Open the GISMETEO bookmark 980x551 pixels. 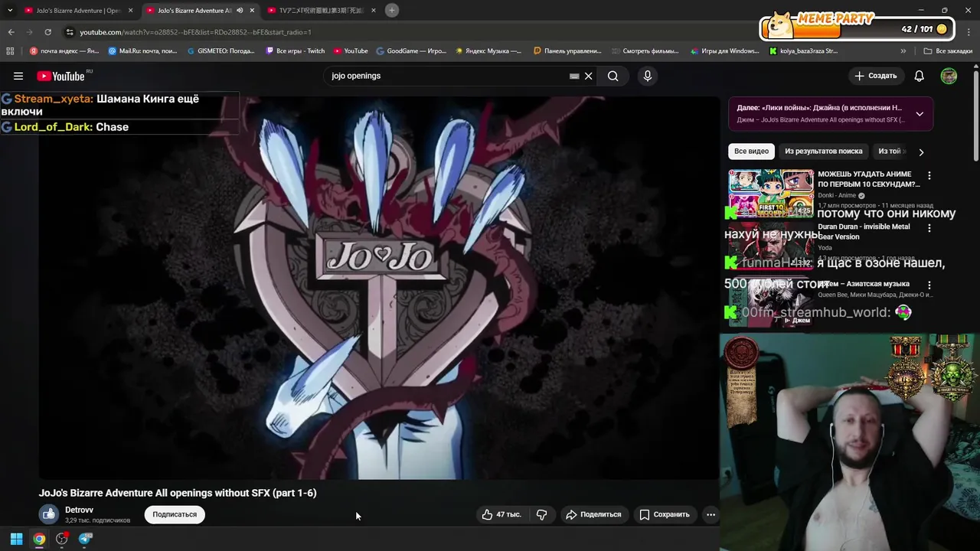220,51
